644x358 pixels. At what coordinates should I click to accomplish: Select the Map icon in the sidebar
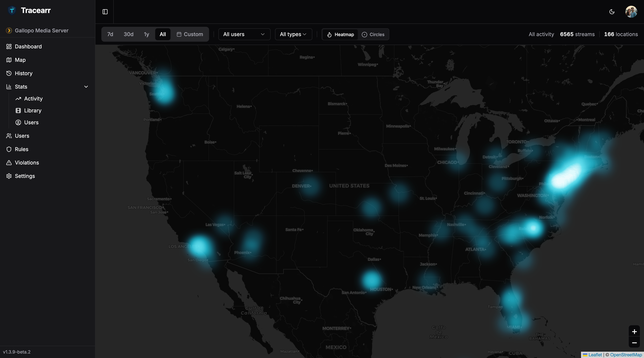20,60
